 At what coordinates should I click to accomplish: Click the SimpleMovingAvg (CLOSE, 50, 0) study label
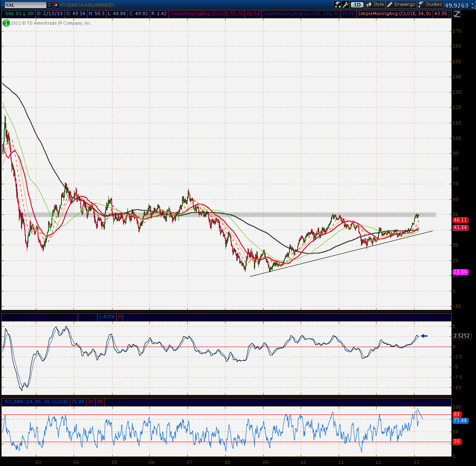pyautogui.click(x=207, y=13)
